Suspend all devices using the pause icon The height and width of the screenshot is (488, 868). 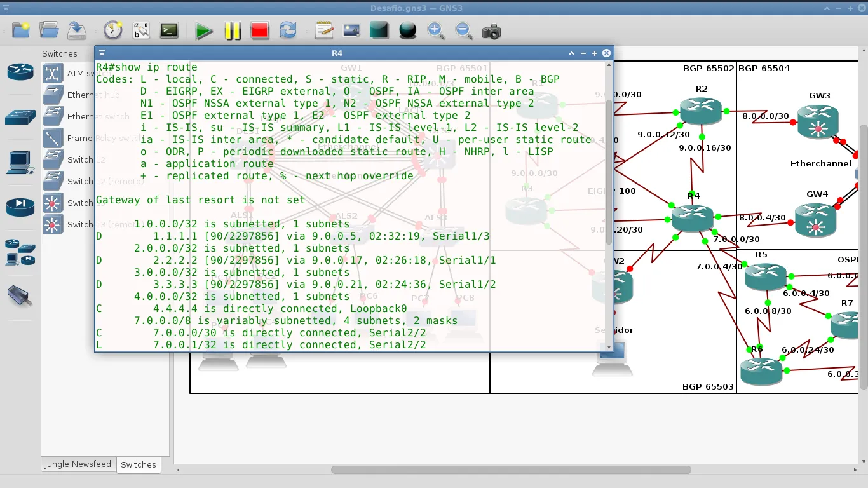click(232, 30)
